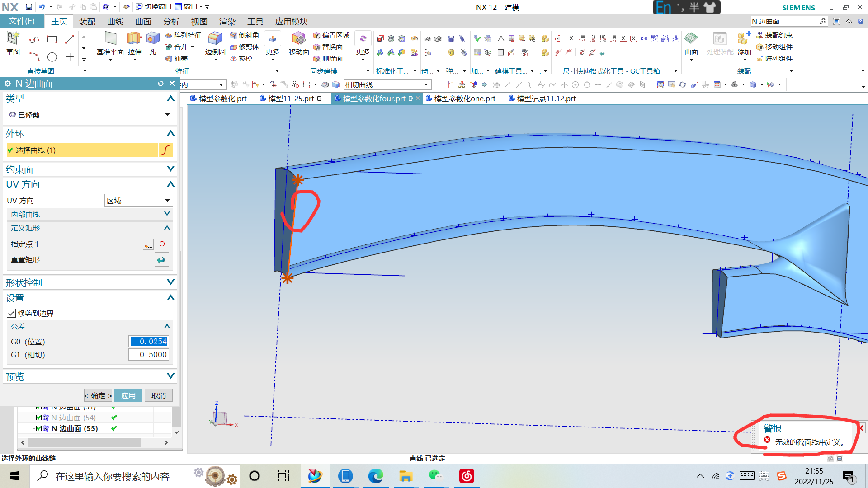Open the 草图 sketch tool

(x=13, y=43)
